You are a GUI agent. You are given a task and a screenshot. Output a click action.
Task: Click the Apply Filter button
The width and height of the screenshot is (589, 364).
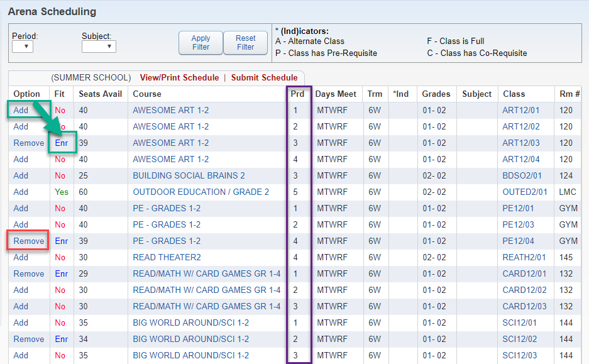201,43
